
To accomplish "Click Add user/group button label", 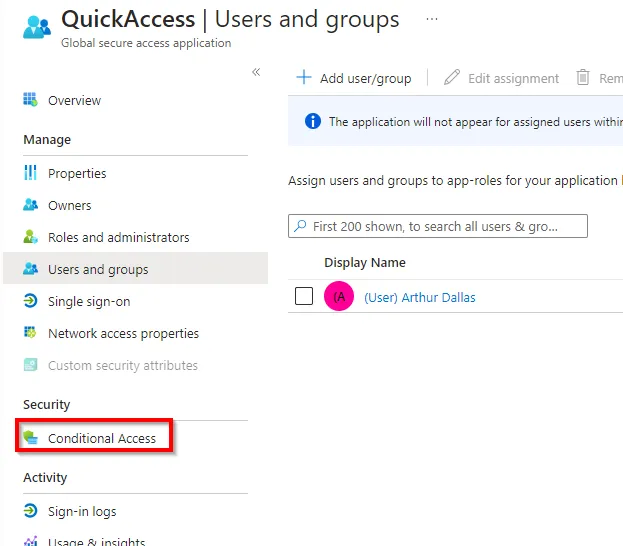I will 366,79.
